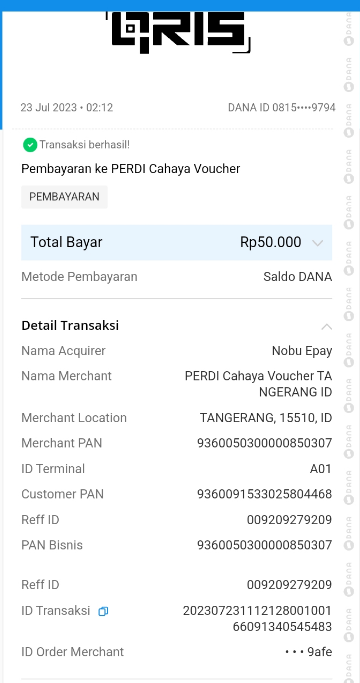The width and height of the screenshot is (360, 683).
Task: Expand the Total Bayar chevron
Action: (x=318, y=243)
